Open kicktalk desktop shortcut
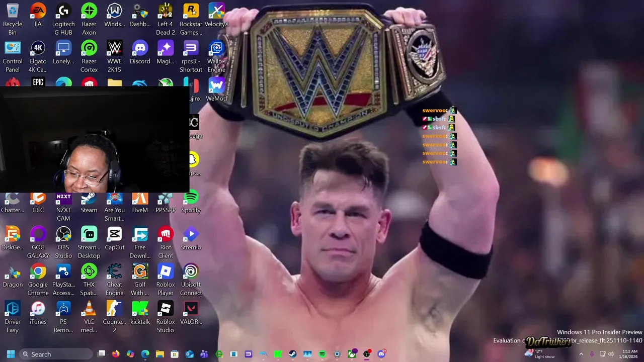Viewport: 644px width, 362px height. coord(140,313)
